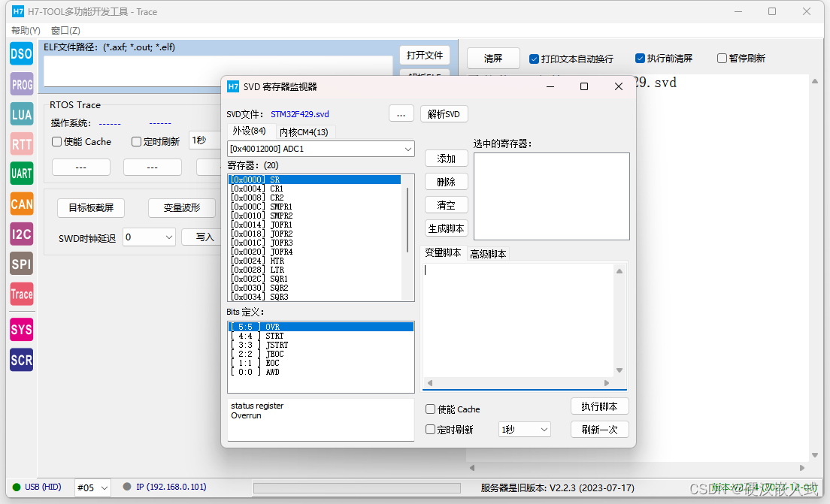Open the SYS settings tool

coord(20,330)
